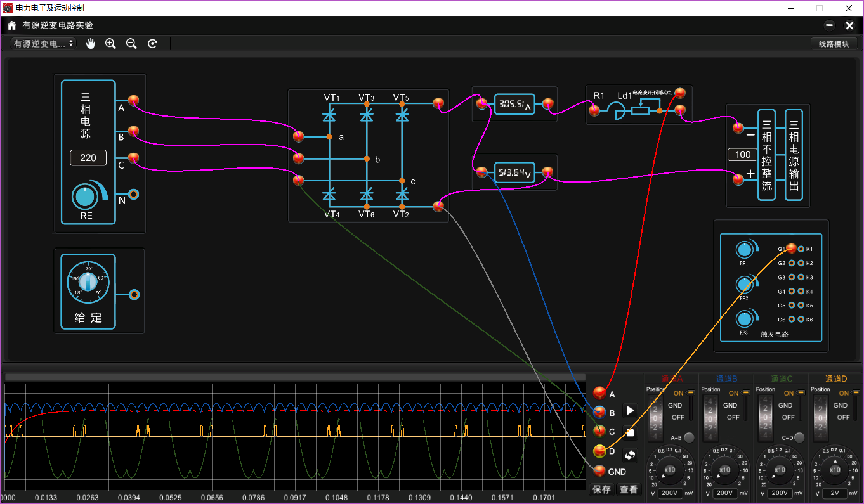
Task: Click the 给定 output terminal
Action: point(134,295)
